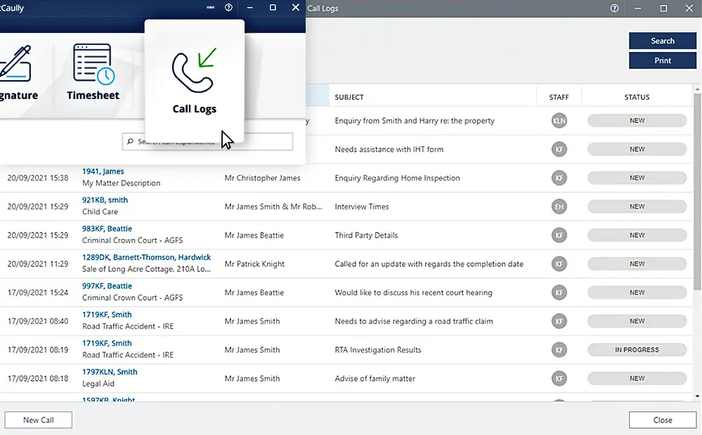The height and width of the screenshot is (435, 702).
Task: Click the search magnifier icon in the correspondence search box
Action: [130, 141]
